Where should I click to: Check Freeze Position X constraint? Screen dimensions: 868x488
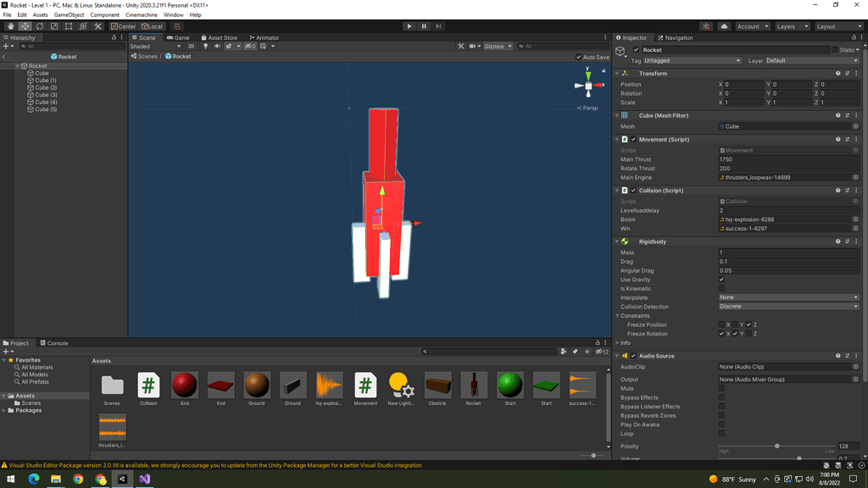(721, 324)
